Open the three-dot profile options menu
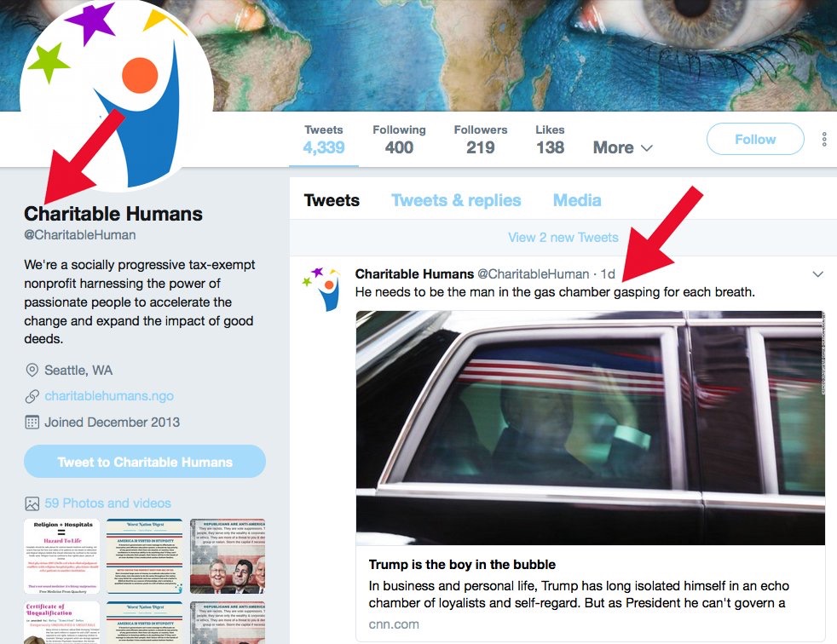This screenshot has height=644, width=837. pos(824,139)
